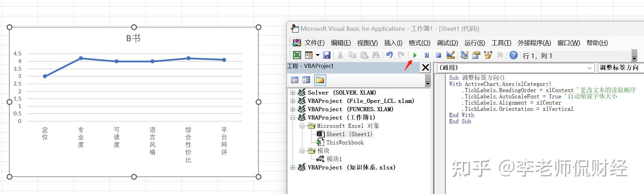
Task: Click the View Microsoft Excel icon
Action: [x=297, y=55]
